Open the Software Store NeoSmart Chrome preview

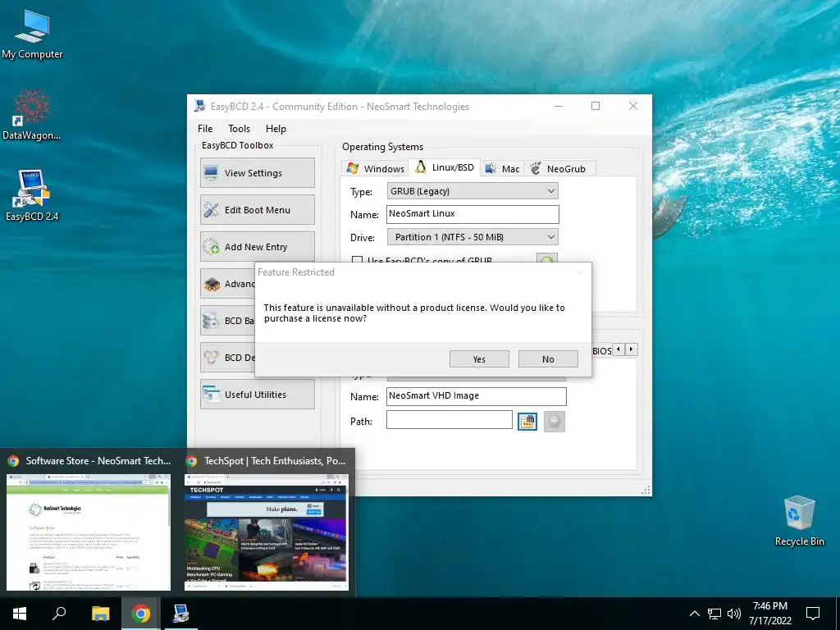[89, 521]
